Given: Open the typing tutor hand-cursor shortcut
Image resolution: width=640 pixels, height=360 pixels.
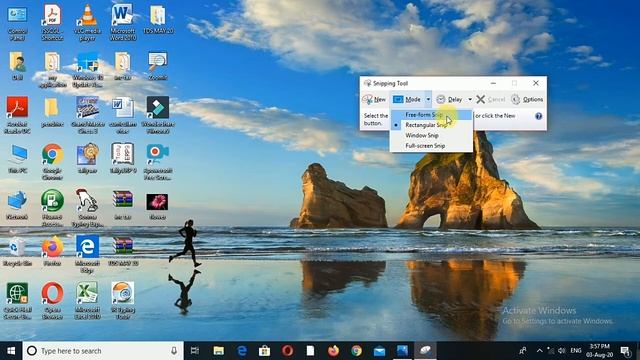Looking at the screenshot, I should pyautogui.click(x=87, y=208).
